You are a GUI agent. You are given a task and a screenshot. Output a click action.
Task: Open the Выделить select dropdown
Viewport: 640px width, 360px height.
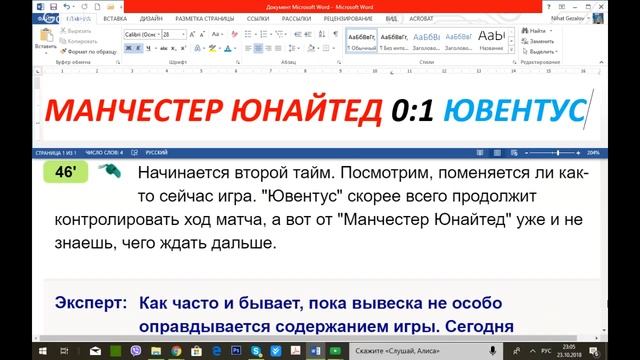[539, 52]
